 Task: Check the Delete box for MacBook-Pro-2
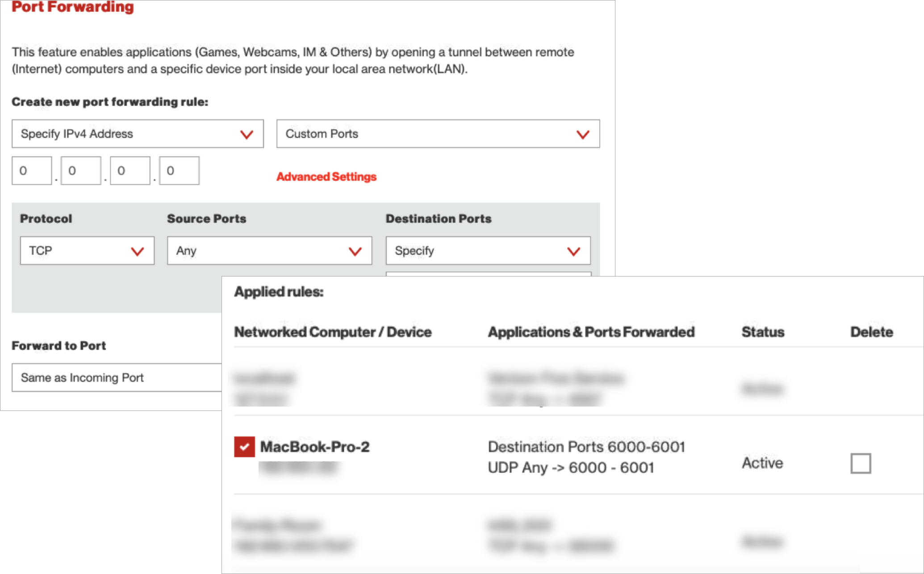point(860,463)
